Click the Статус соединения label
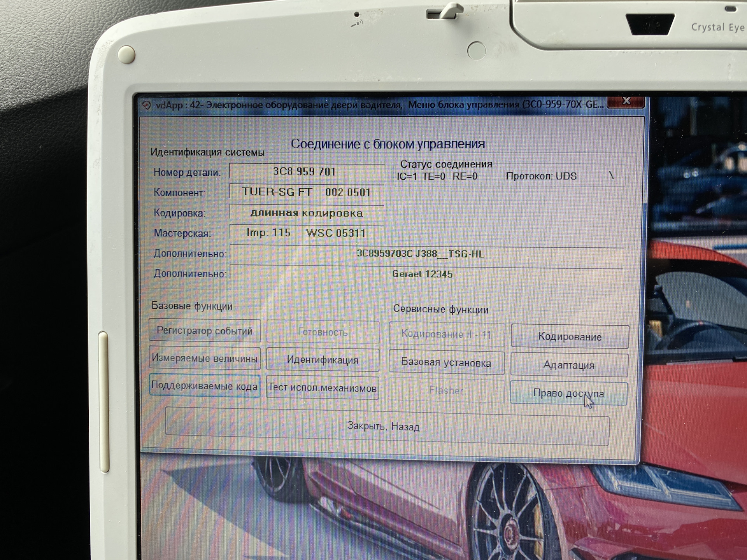Viewport: 747px width, 560px height. pyautogui.click(x=446, y=164)
